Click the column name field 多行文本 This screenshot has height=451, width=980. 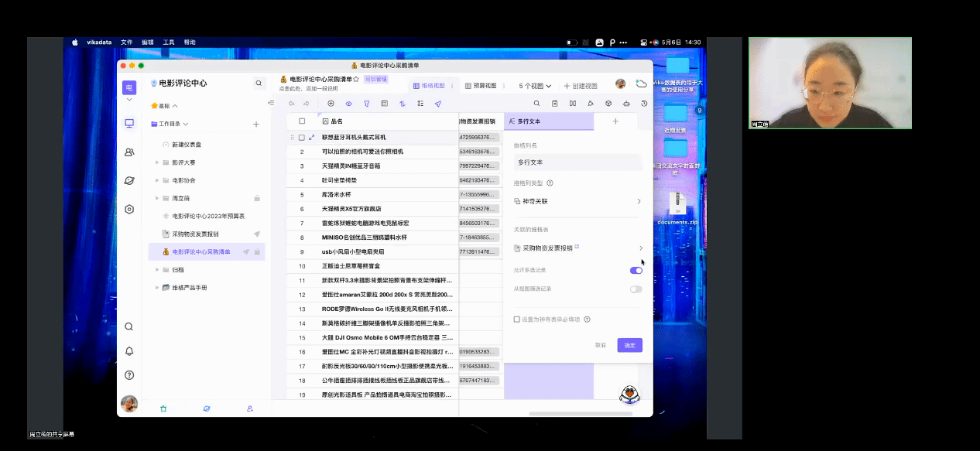(578, 162)
